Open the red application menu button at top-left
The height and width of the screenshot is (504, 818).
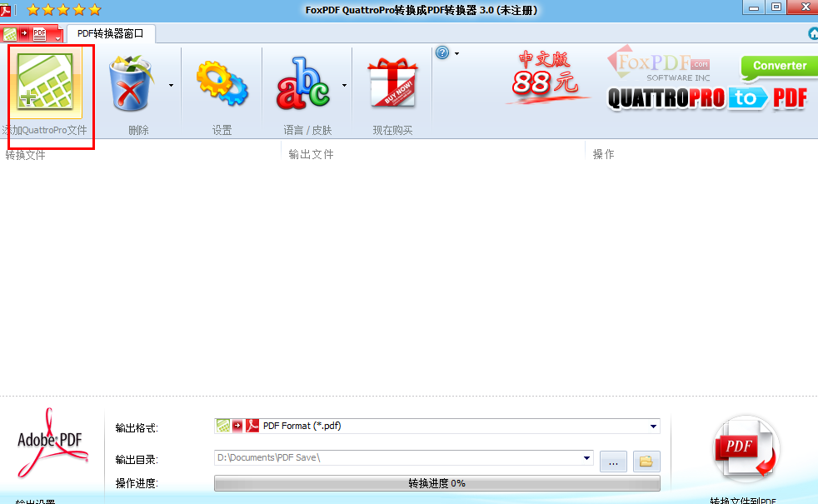[32, 34]
